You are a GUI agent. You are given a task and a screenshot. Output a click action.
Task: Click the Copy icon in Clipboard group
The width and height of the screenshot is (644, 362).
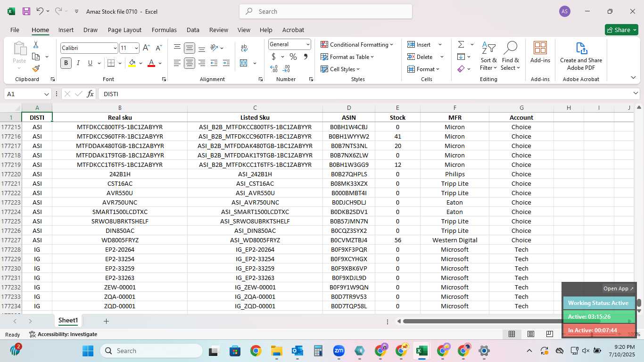tap(36, 57)
